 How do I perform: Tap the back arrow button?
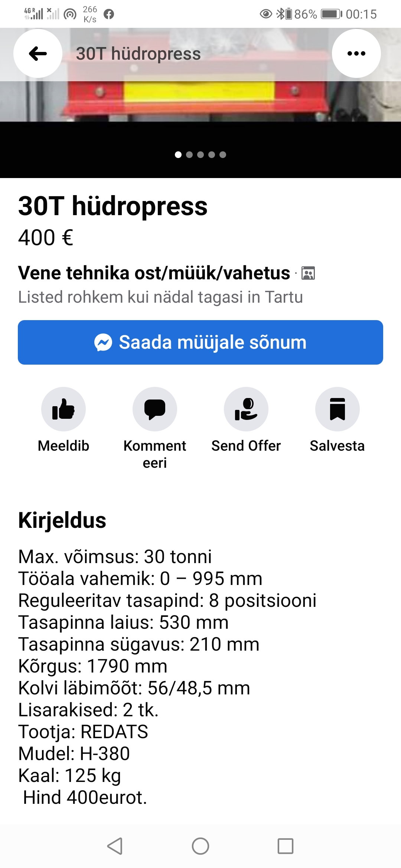pyautogui.click(x=38, y=53)
